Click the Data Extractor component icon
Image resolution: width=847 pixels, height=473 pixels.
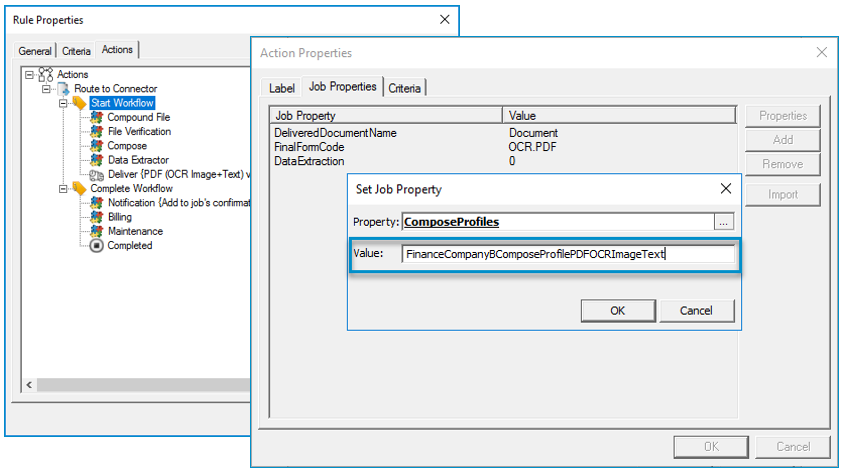97,160
